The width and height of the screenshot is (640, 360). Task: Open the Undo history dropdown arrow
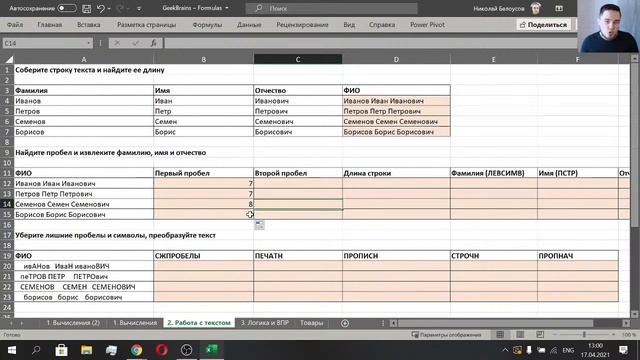tap(109, 9)
